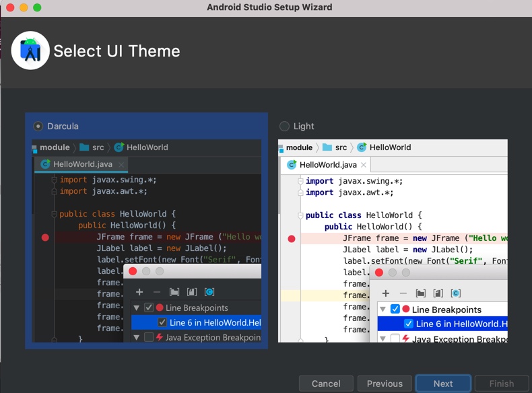Toggle Java Exception Breakpoints checkbox in Darcula preview
Screen dimensions: 532x393
(x=149, y=337)
